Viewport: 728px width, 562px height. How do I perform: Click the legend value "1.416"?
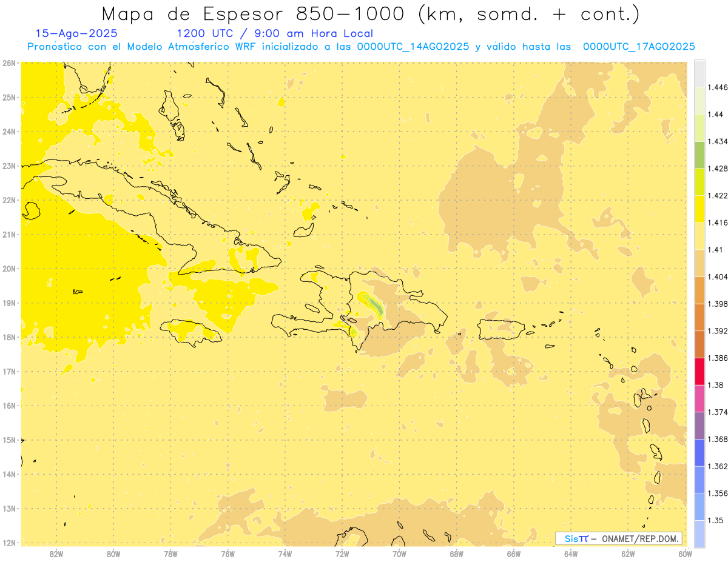717,222
